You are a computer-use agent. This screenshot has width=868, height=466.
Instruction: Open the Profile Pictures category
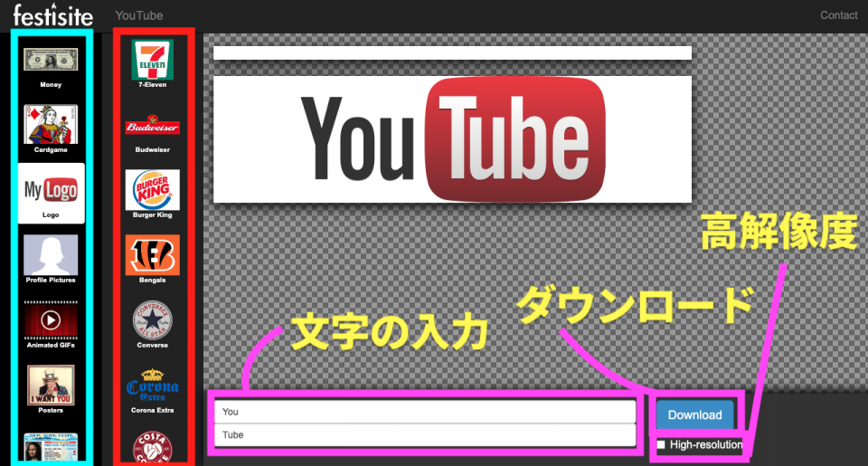[x=51, y=255]
